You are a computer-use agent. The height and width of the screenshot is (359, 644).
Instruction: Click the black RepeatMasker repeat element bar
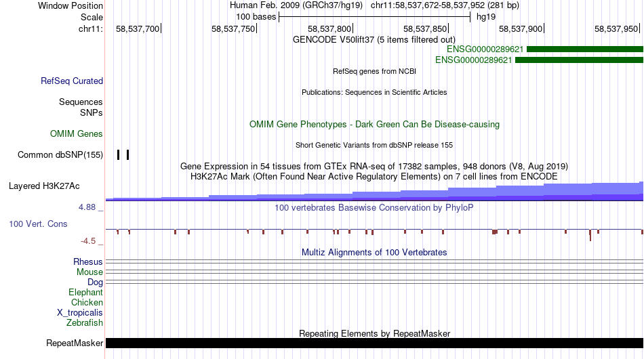[375, 343]
